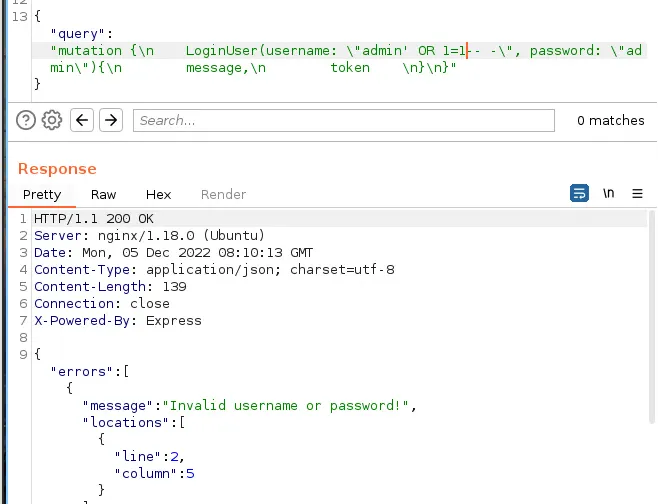Screen dimensions: 658x504
Task: Click the "Server: nginx/1.18.0 (Ubuntu)" header
Action: pos(149,235)
